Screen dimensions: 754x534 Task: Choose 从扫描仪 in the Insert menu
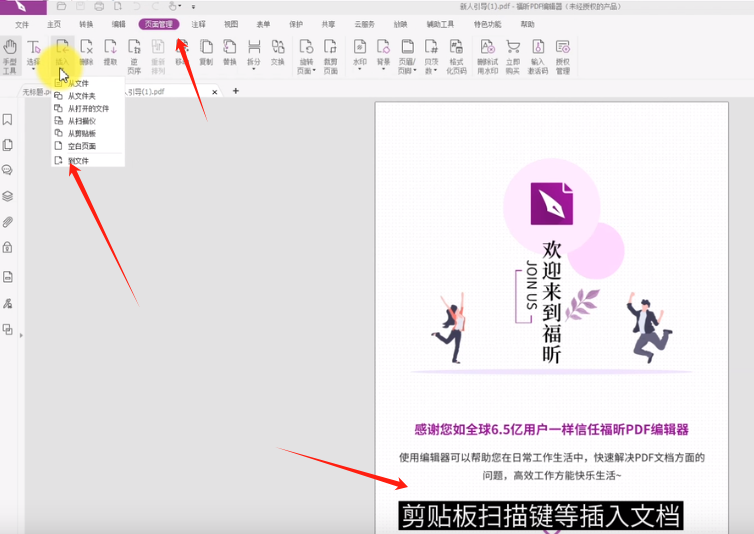tap(88, 121)
